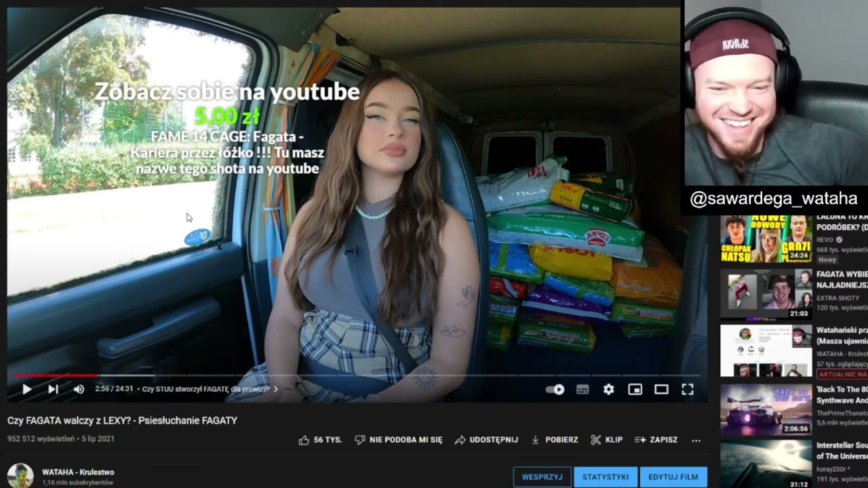The width and height of the screenshot is (868, 488).
Task: Click the ZAPISZ save to playlist button
Action: click(x=656, y=440)
